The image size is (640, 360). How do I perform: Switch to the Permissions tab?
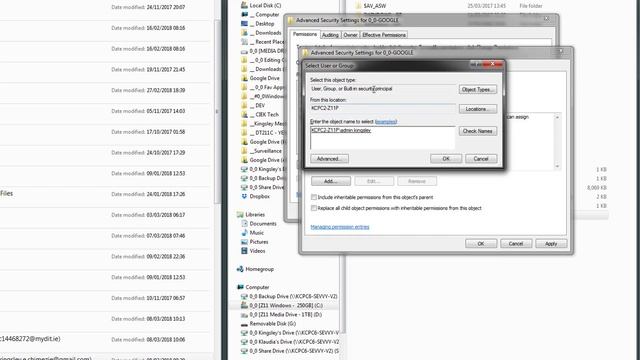click(305, 34)
